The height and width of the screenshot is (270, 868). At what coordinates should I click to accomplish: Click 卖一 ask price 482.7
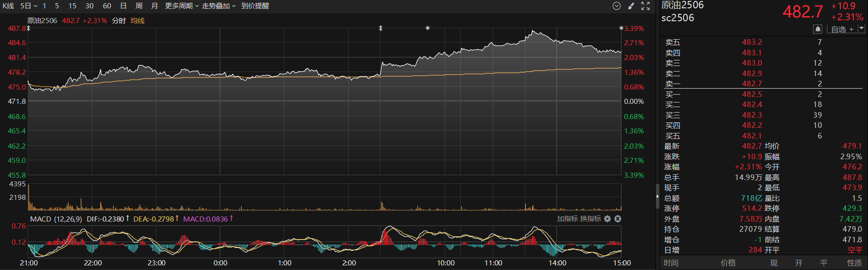tap(752, 84)
